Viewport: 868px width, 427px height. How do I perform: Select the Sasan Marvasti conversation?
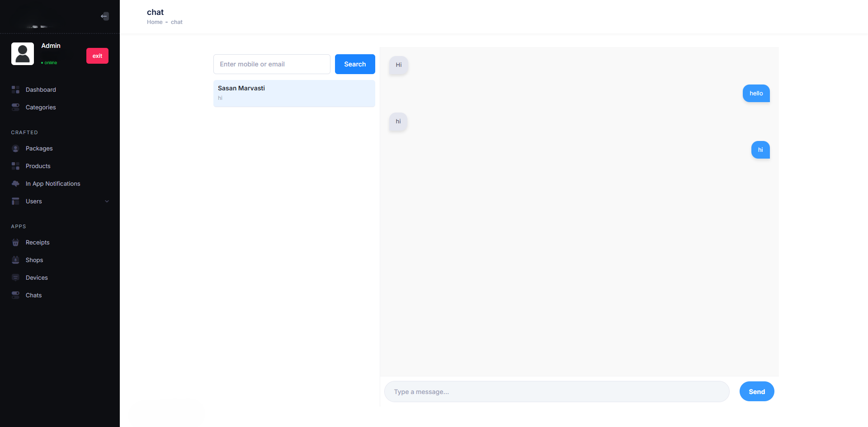(294, 93)
